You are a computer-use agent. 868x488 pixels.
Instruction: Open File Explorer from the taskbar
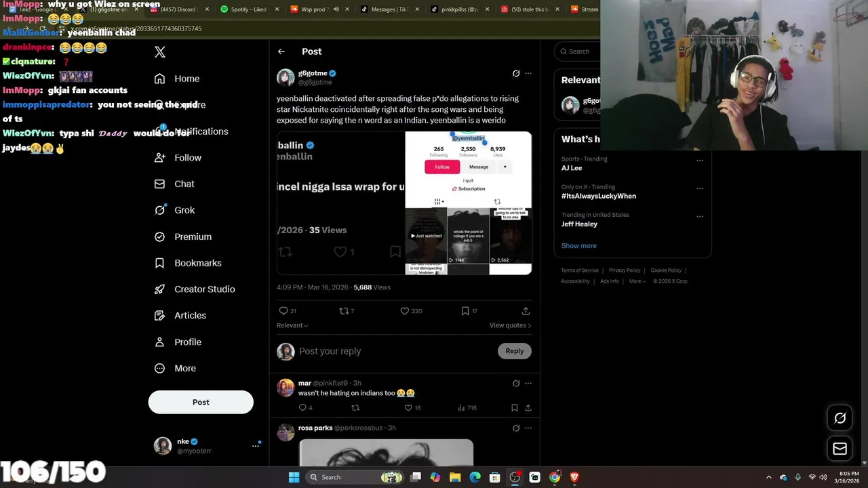click(455, 477)
